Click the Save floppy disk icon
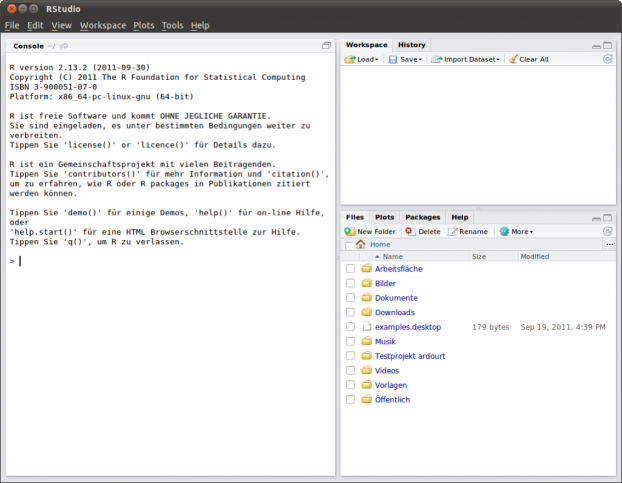622x483 pixels. point(393,59)
